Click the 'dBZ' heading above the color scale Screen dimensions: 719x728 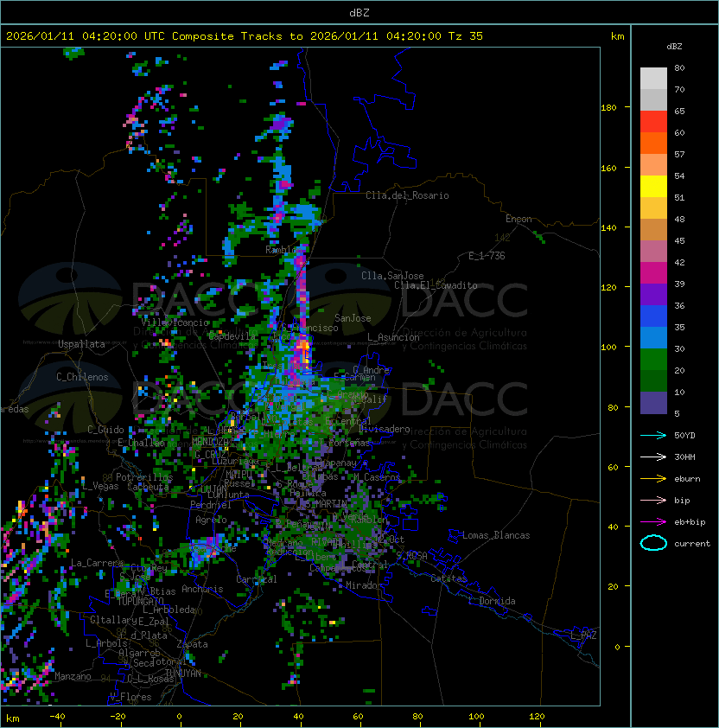(x=674, y=47)
